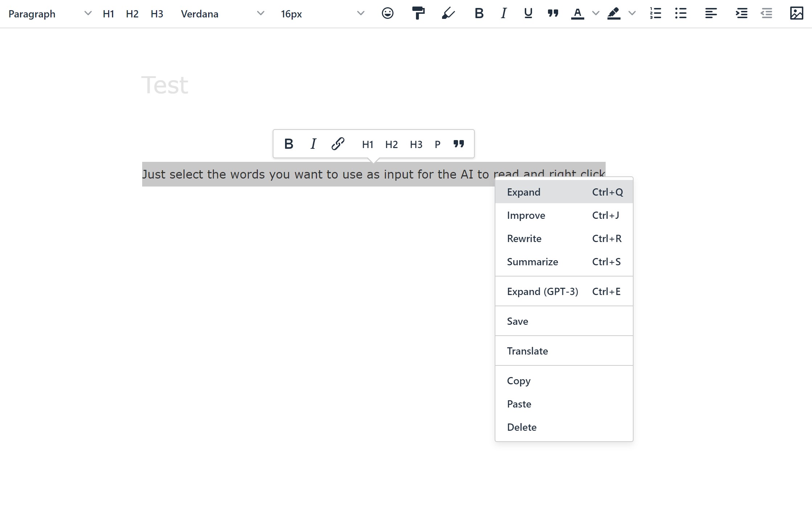Open the emoji picker in toolbar
This screenshot has height=524, width=812.
pos(387,13)
